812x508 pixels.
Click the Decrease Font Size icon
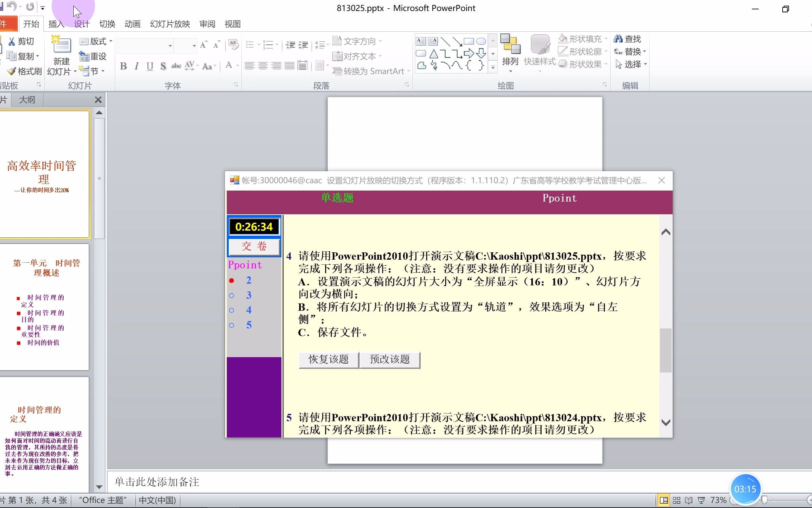(216, 45)
